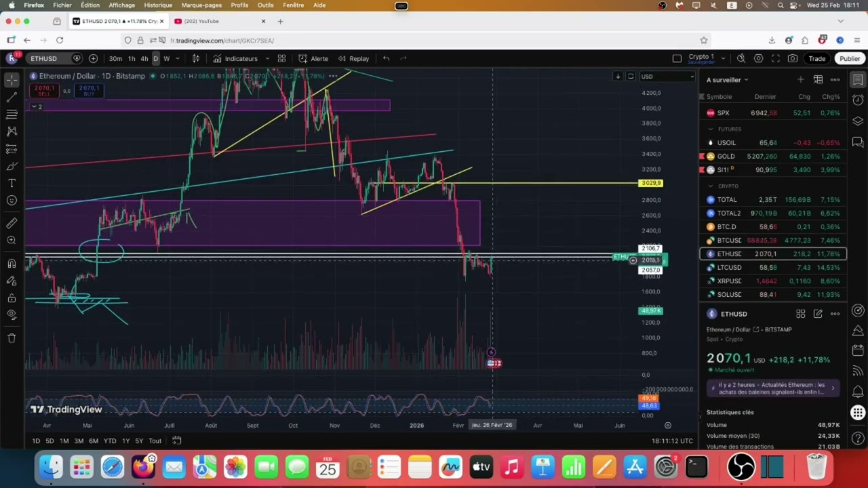Expand the timeframe interval dropdown

pos(178,58)
